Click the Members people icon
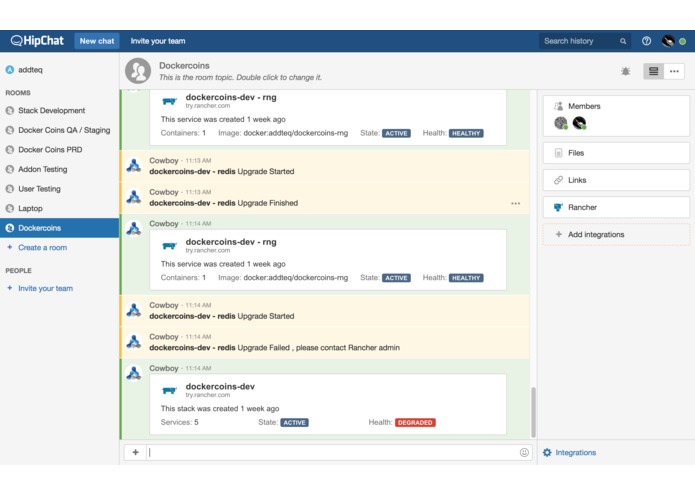This screenshot has height=494, width=695. (x=558, y=106)
